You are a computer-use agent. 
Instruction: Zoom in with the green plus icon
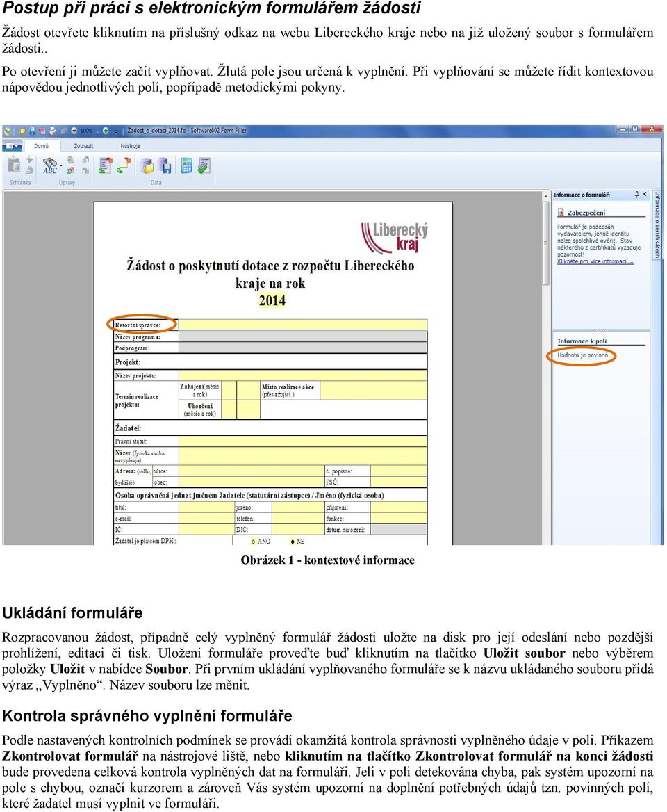pos(105,131)
